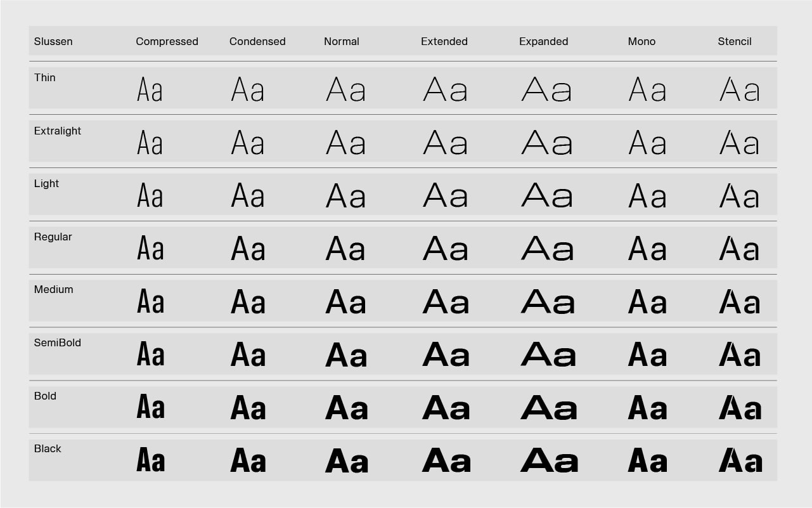Select the Black Extended Aa sample
The height and width of the screenshot is (508, 812).
click(x=446, y=460)
